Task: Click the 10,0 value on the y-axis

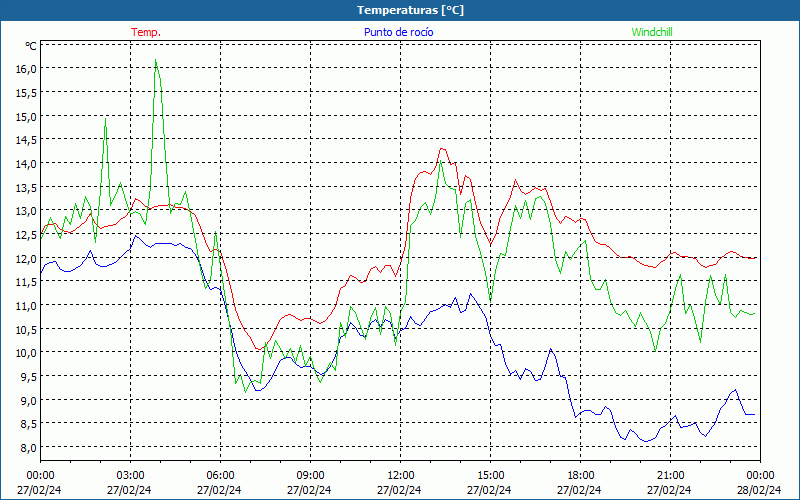Action: (x=27, y=353)
